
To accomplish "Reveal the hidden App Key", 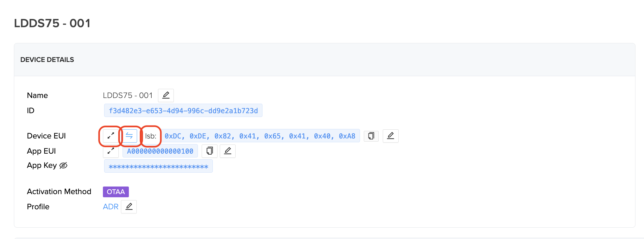I will (x=63, y=165).
